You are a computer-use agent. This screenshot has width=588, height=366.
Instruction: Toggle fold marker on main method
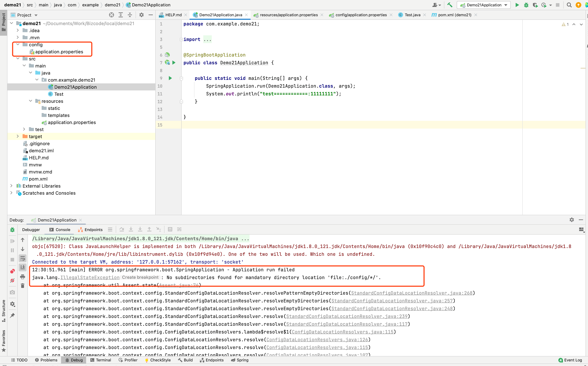point(181,78)
